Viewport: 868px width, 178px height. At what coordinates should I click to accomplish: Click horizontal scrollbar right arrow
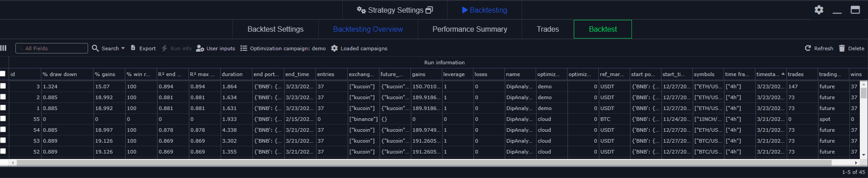pyautogui.click(x=856, y=163)
